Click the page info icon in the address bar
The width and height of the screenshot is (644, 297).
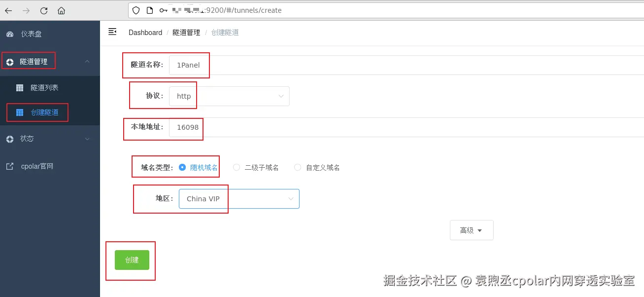[x=150, y=10]
